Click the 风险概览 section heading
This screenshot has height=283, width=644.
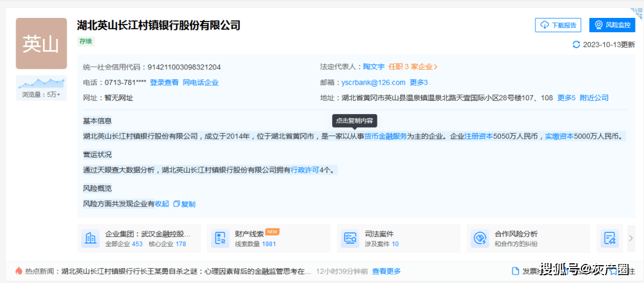coord(97,188)
